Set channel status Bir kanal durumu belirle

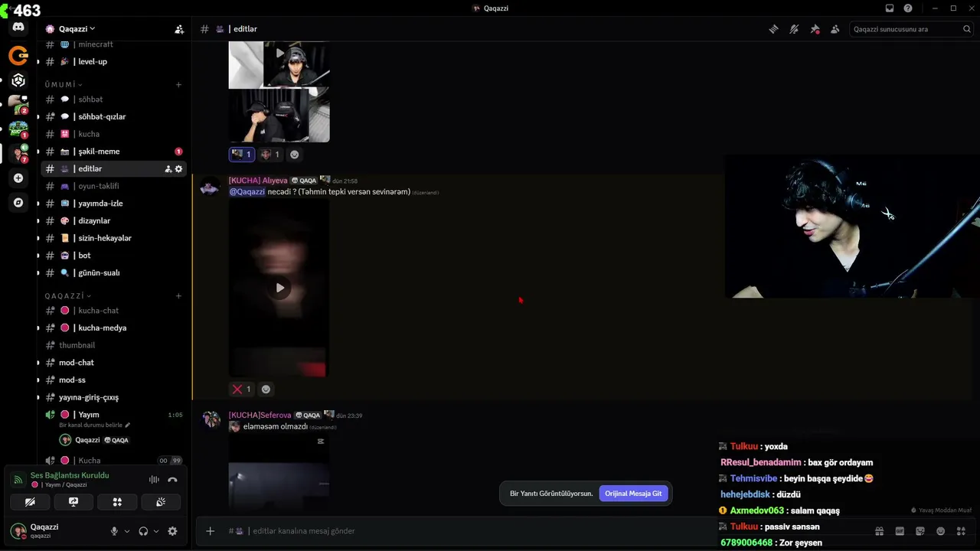(95, 425)
